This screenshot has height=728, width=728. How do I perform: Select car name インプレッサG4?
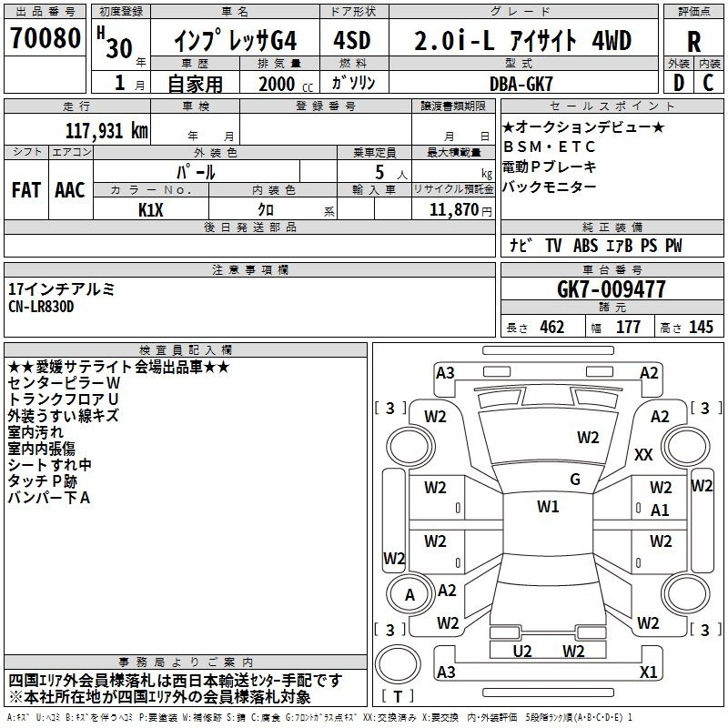coord(235,41)
